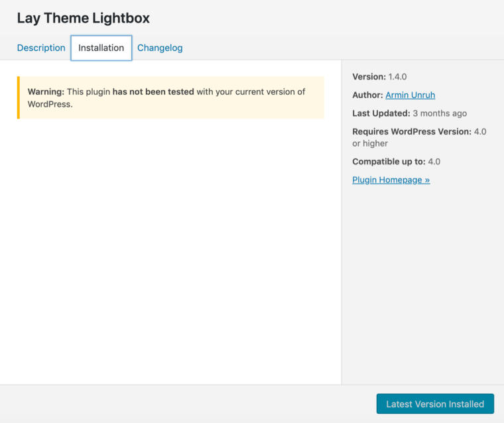Viewport: 504px width, 423px height.
Task: Click the empty white area below the warning
Action: pyautogui.click(x=170, y=252)
